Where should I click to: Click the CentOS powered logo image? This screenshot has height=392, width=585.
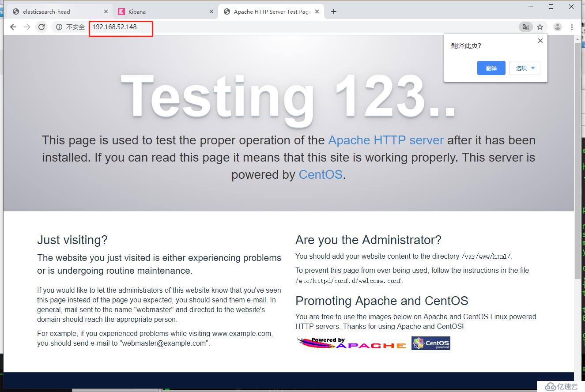pyautogui.click(x=431, y=343)
